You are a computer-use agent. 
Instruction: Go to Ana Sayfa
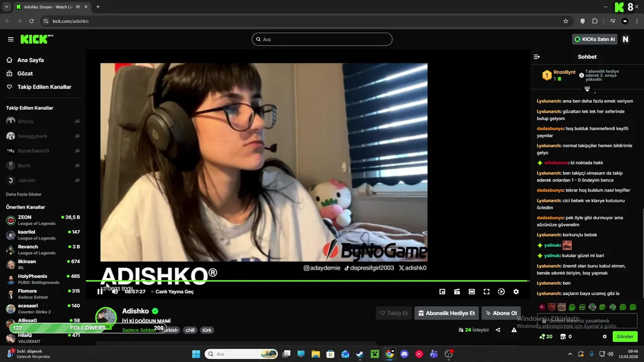pyautogui.click(x=30, y=60)
